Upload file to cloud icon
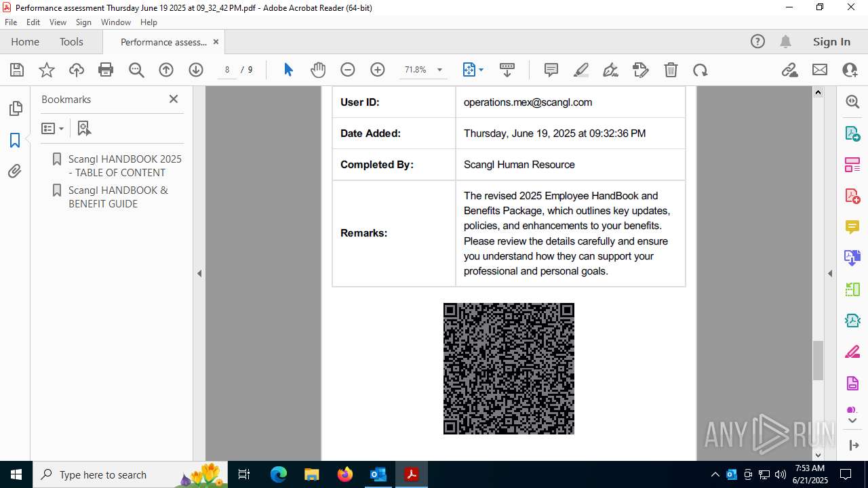This screenshot has height=488, width=868. tap(77, 70)
